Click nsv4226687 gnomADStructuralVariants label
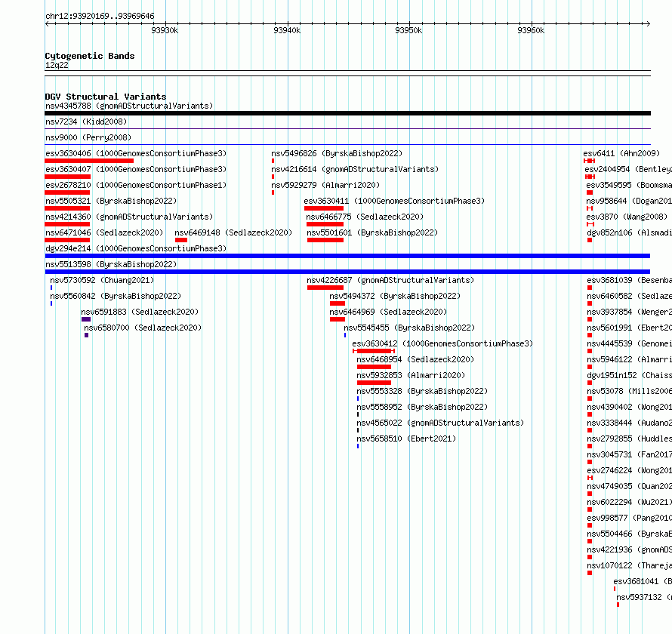 [390, 280]
